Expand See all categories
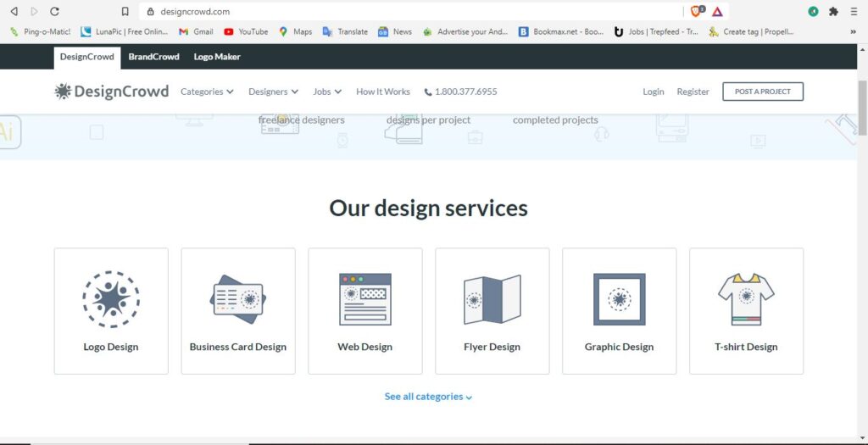The width and height of the screenshot is (868, 445). click(x=428, y=397)
